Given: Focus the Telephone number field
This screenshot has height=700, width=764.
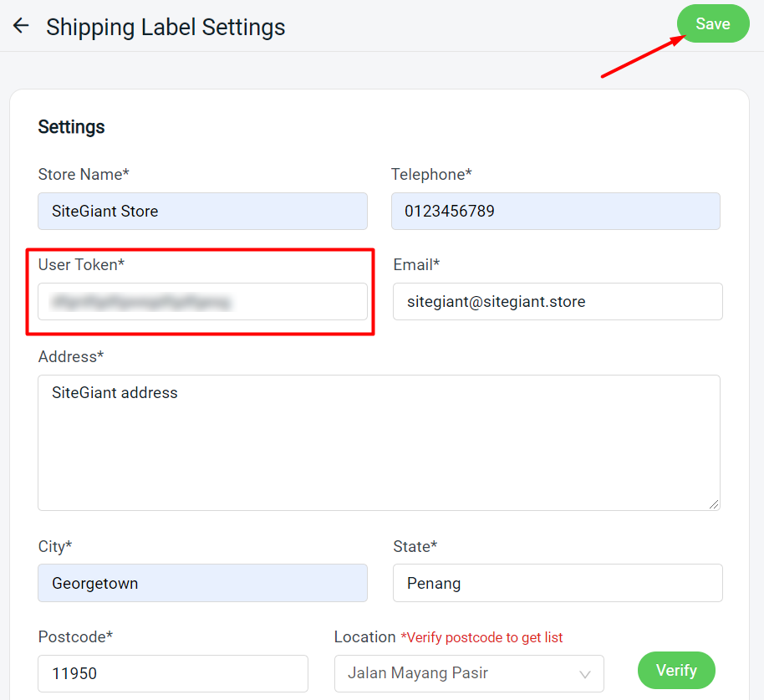Looking at the screenshot, I should (555, 212).
